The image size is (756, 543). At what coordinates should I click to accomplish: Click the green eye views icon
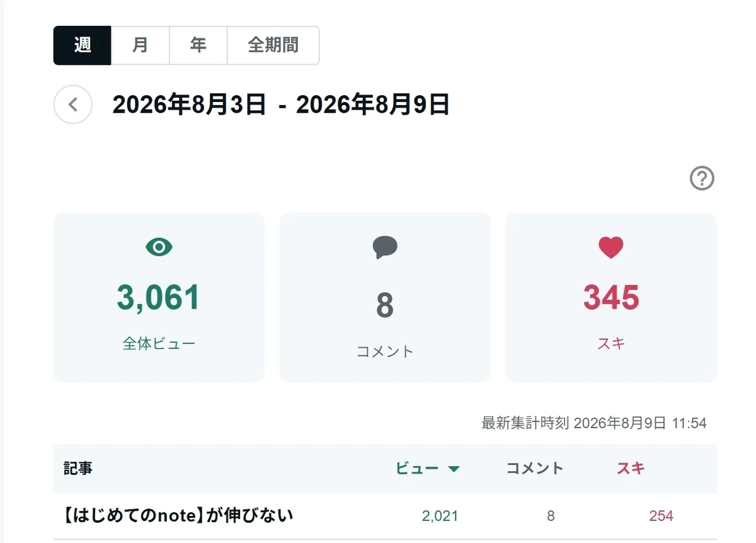159,248
